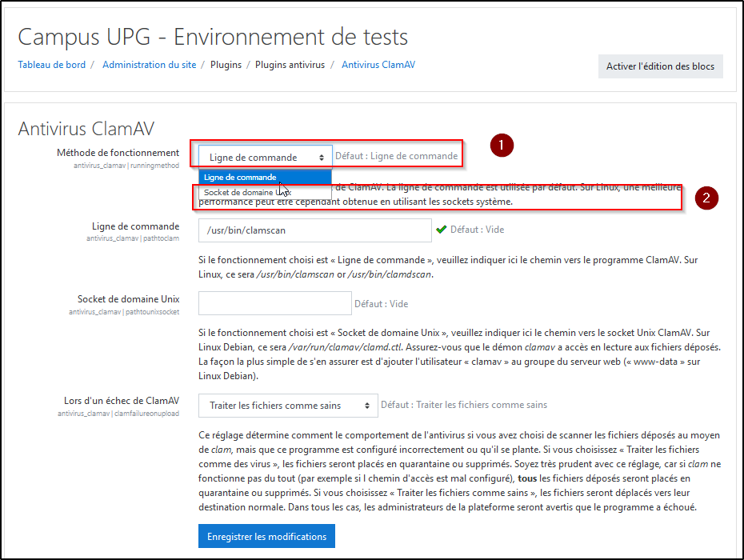Click the 'Lors d'un échec de ClamAV' label

pos(122,400)
